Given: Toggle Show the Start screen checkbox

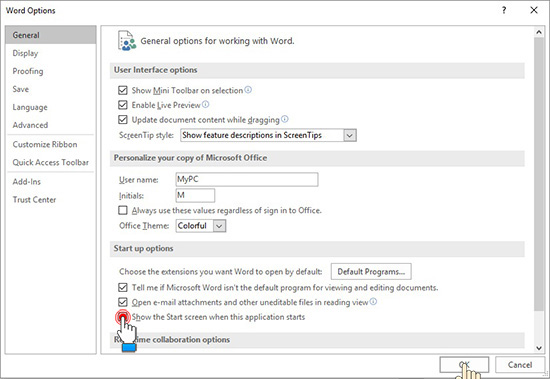Looking at the screenshot, I should 123,317.
